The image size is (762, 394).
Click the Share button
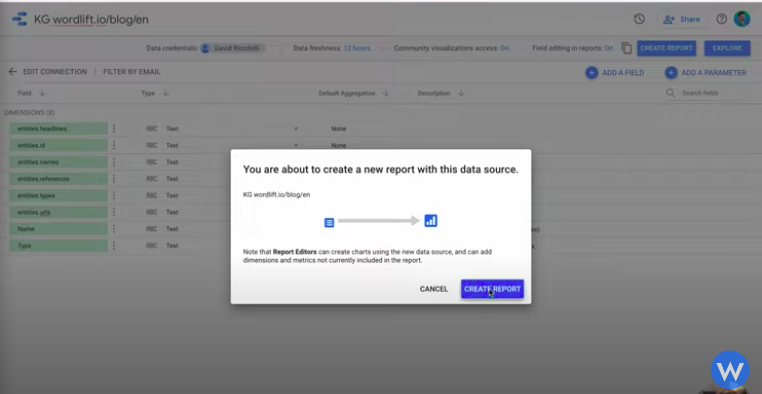(x=682, y=19)
